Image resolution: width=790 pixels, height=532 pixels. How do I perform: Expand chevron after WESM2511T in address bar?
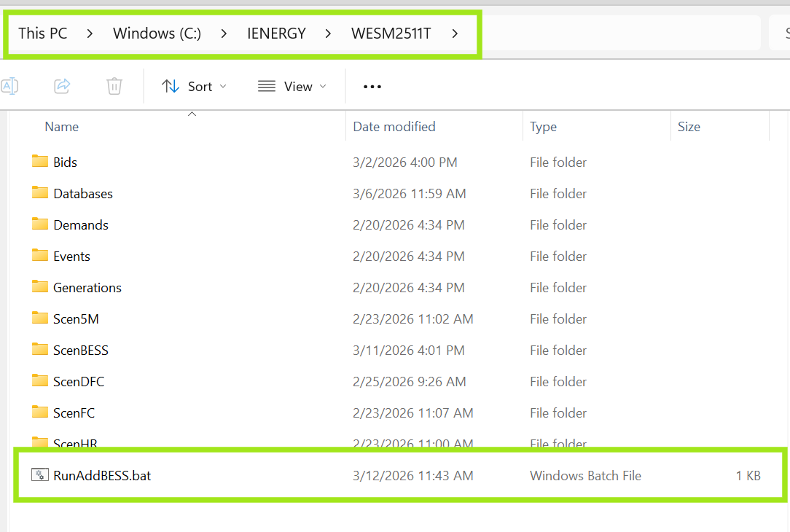coord(455,34)
